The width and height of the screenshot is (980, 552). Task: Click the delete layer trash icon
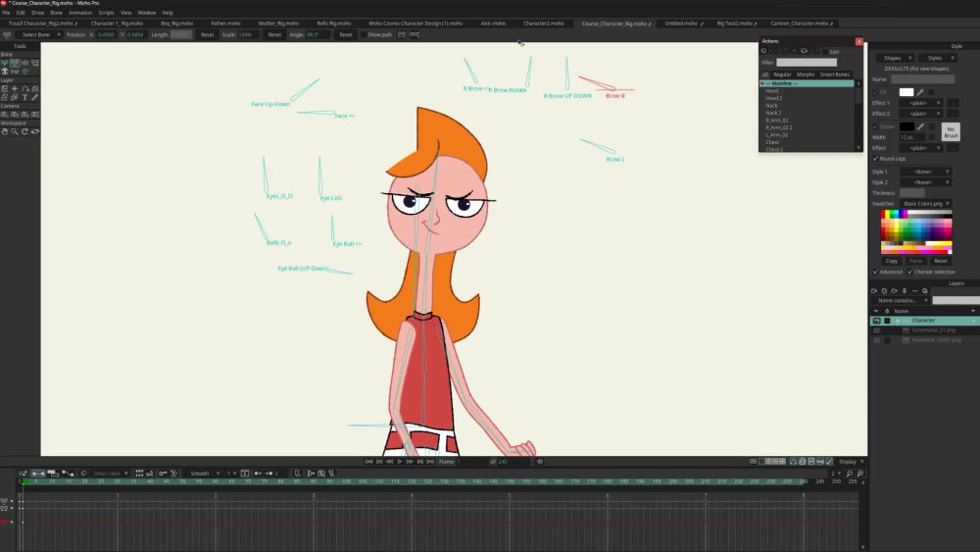(x=904, y=290)
